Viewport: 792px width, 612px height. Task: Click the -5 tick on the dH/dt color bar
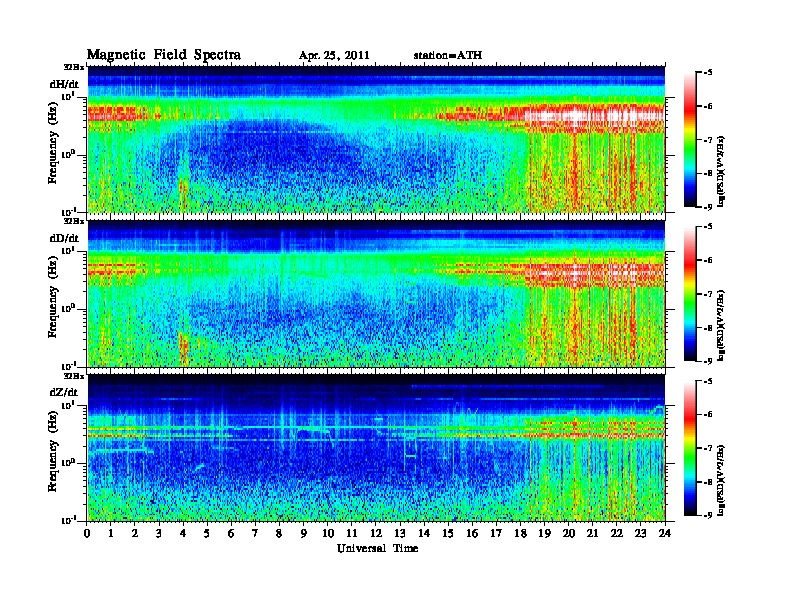coord(708,73)
